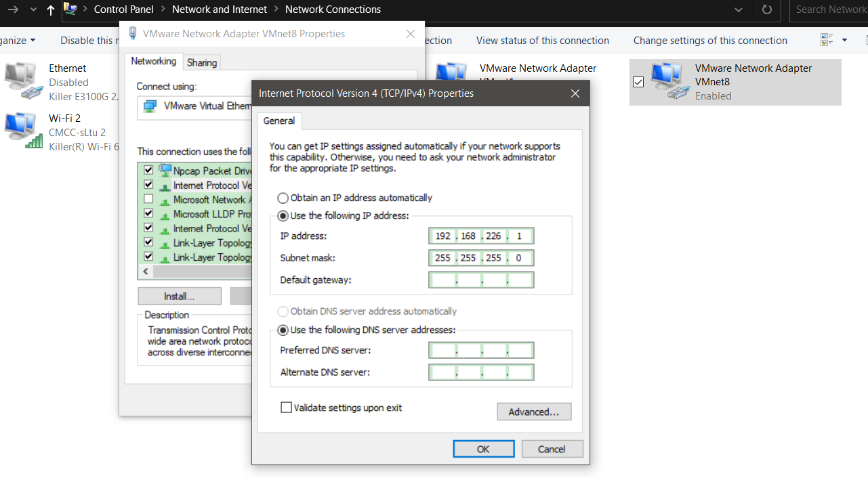Image resolution: width=868 pixels, height=478 pixels.
Task: Click the Control Panel icon in address bar
Action: [x=70, y=9]
